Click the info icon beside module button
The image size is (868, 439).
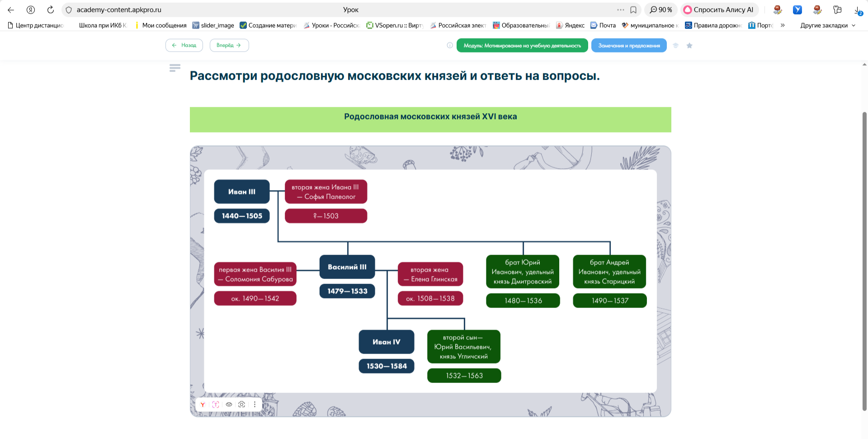point(450,46)
